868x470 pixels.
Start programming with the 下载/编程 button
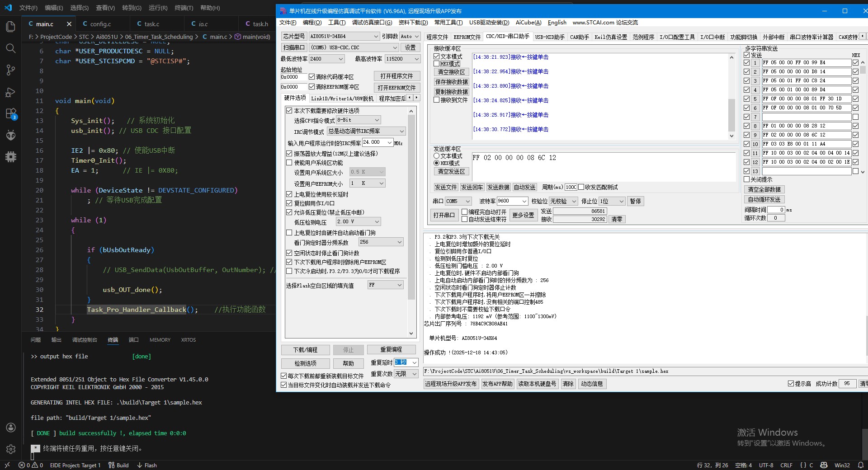(x=305, y=349)
